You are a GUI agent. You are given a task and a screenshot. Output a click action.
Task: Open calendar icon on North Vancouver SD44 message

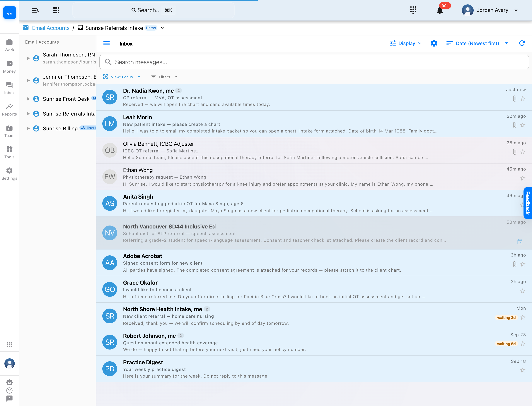click(520, 242)
